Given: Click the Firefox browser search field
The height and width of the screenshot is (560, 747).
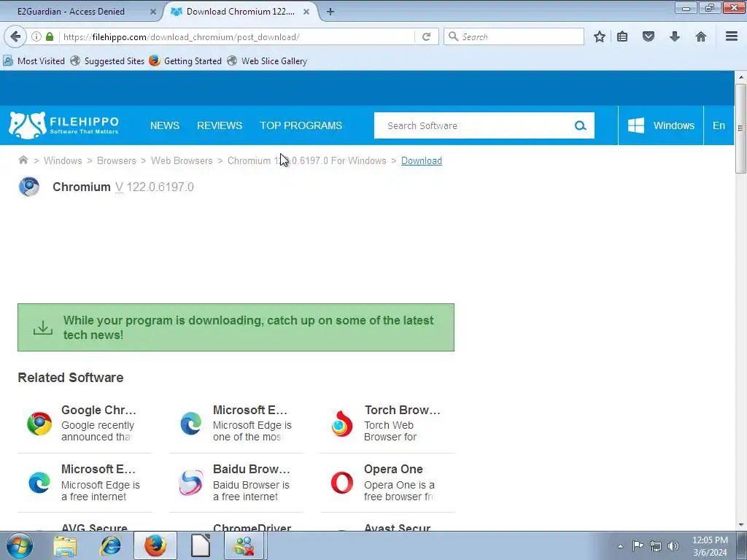Looking at the screenshot, I should pyautogui.click(x=514, y=36).
